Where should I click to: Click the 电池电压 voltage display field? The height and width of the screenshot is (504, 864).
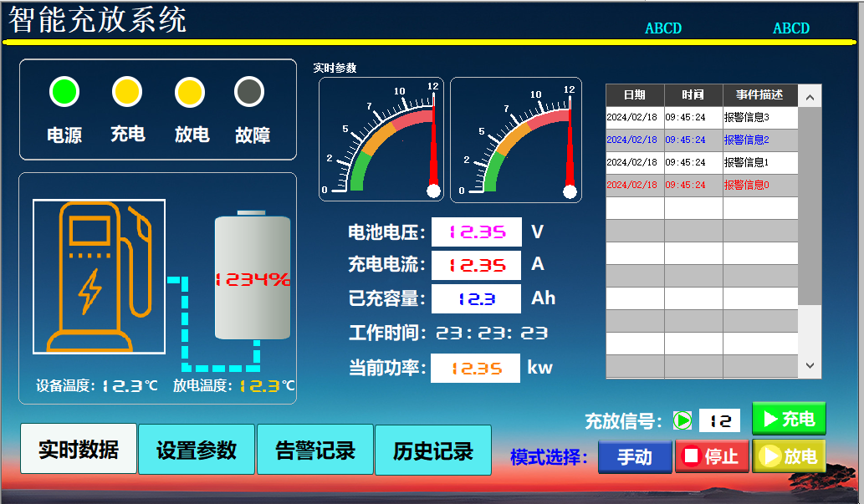[x=475, y=232]
